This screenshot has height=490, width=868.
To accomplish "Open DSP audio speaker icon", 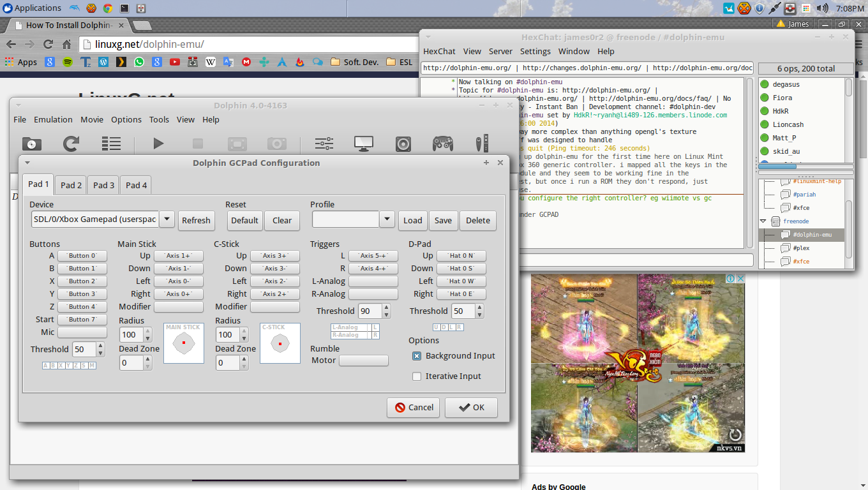I will point(403,144).
